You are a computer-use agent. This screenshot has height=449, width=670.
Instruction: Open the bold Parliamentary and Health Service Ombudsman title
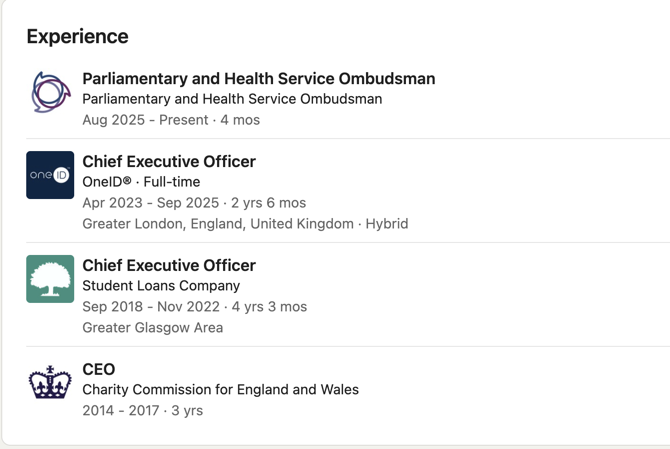258,79
